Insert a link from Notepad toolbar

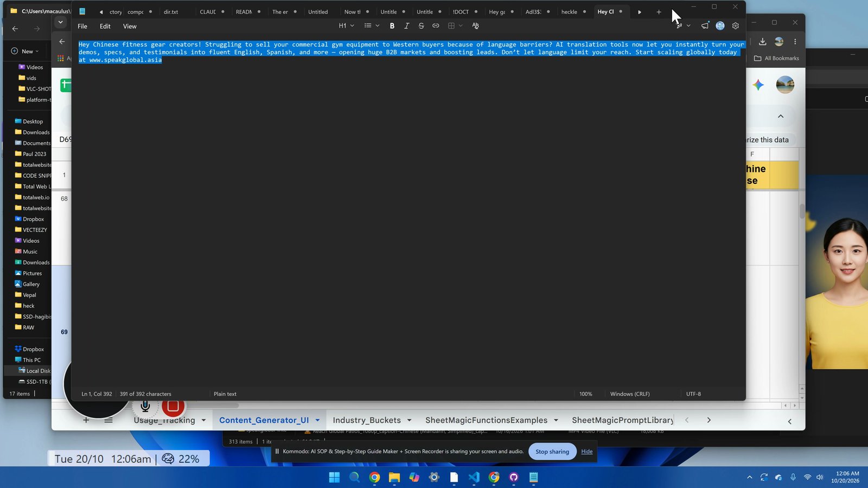pos(436,26)
